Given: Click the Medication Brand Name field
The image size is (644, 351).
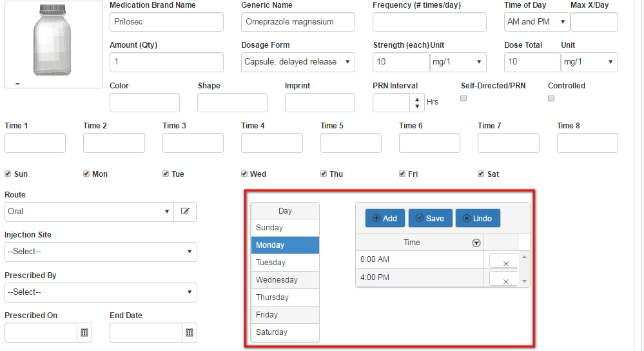Looking at the screenshot, I should coord(166,22).
